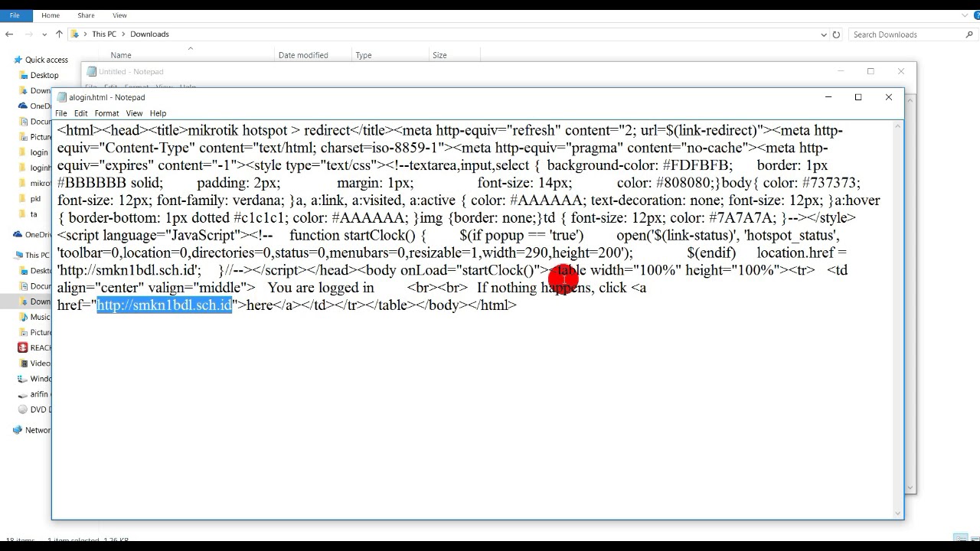Click the Quick access star icon

[x=17, y=60]
